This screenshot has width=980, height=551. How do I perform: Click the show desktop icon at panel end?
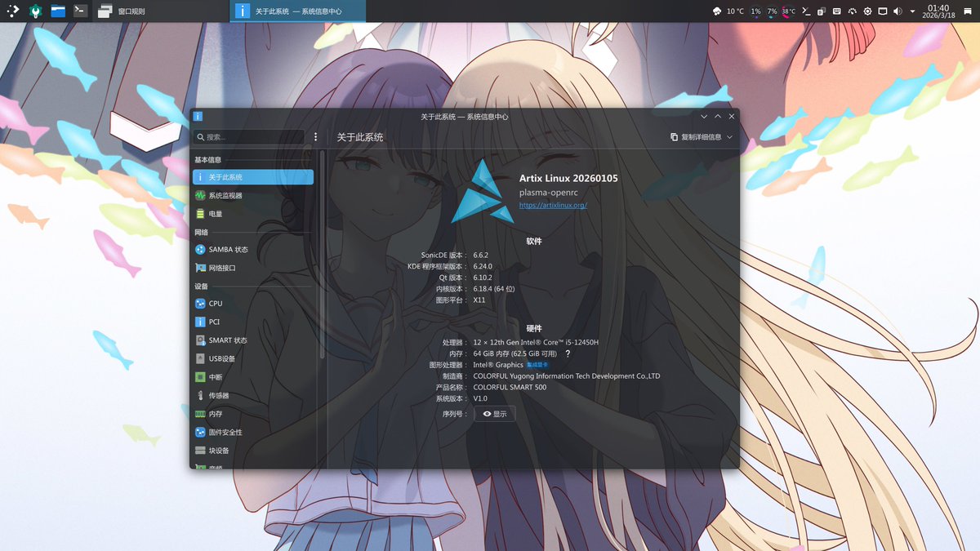pyautogui.click(x=969, y=11)
